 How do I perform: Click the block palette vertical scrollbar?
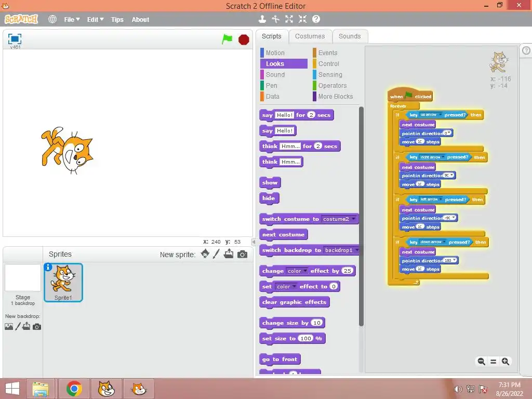pos(361,217)
